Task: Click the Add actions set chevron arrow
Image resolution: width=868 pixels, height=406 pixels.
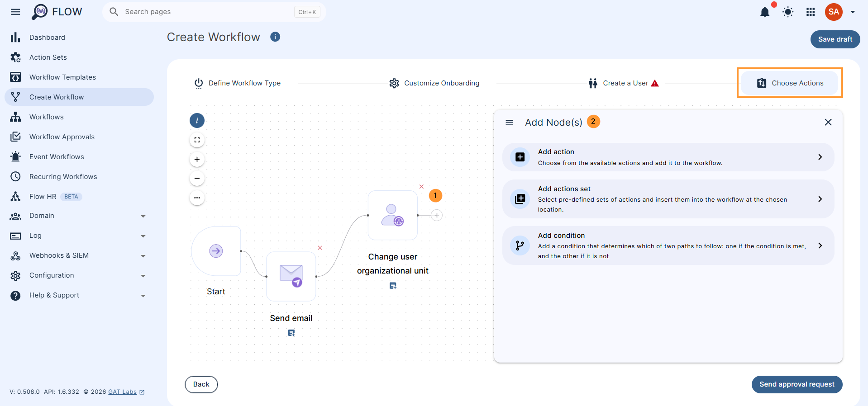Action: coord(820,199)
